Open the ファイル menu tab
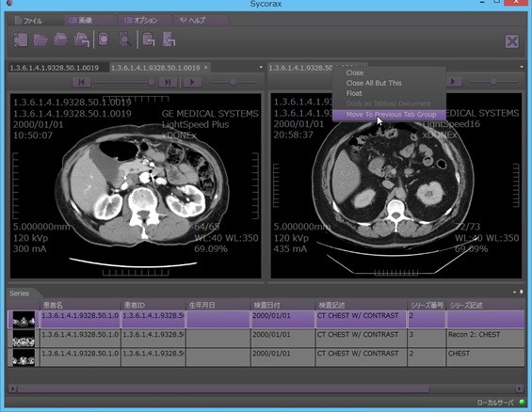 [x=33, y=21]
